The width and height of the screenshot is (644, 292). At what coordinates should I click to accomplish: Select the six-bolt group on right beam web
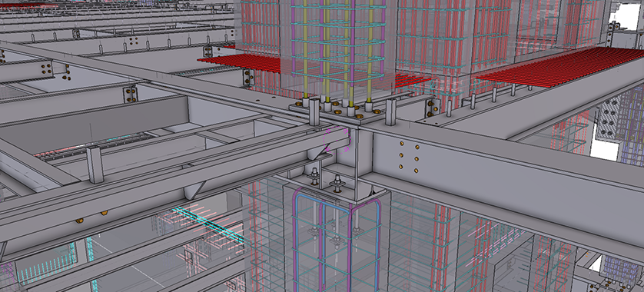pyautogui.click(x=409, y=157)
